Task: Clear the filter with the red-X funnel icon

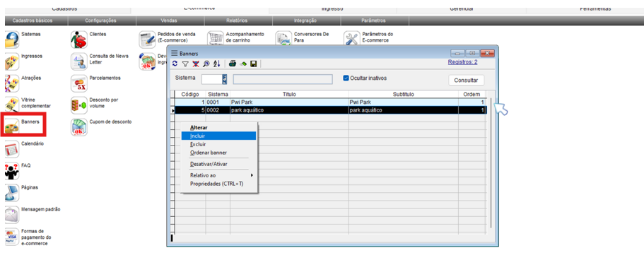Action: (x=196, y=64)
